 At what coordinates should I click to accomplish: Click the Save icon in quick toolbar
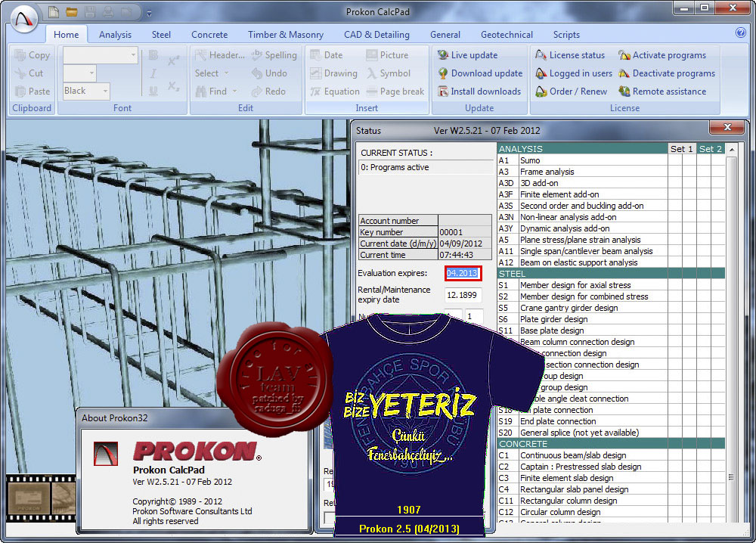pos(90,12)
